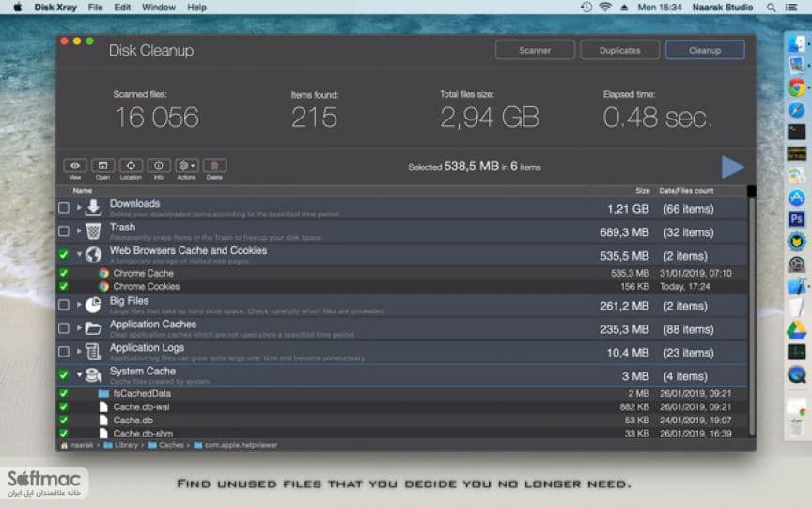Click the Info toolbar icon
The width and height of the screenshot is (812, 508).
tap(159, 166)
